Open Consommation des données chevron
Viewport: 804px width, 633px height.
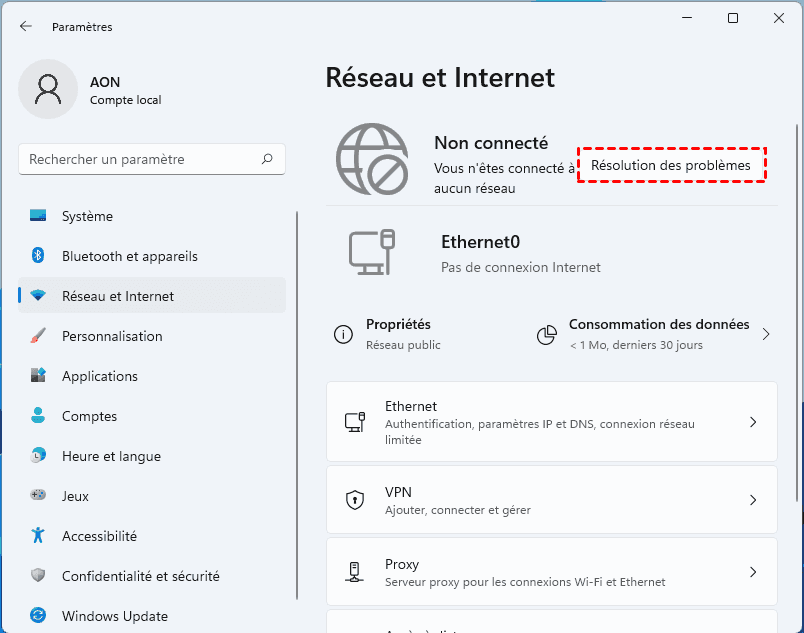[766, 335]
